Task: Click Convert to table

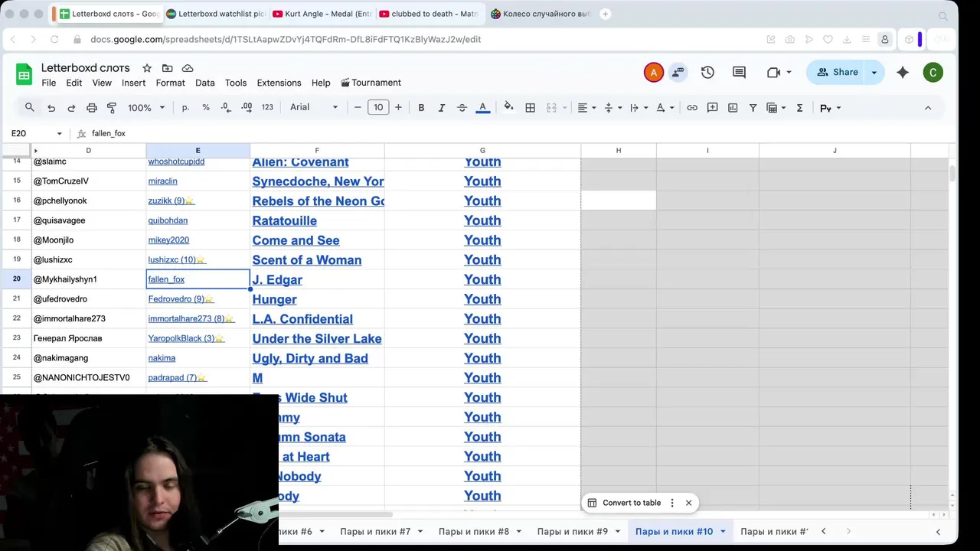Action: (632, 503)
